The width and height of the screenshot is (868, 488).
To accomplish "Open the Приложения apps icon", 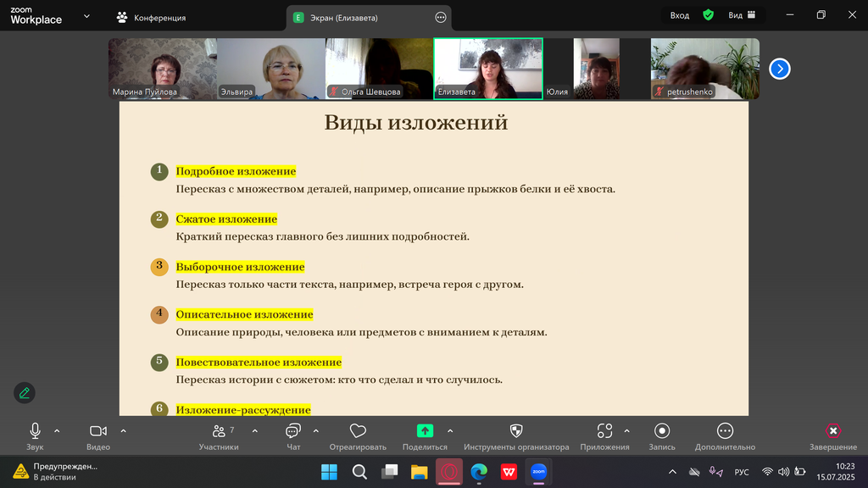I will [604, 431].
